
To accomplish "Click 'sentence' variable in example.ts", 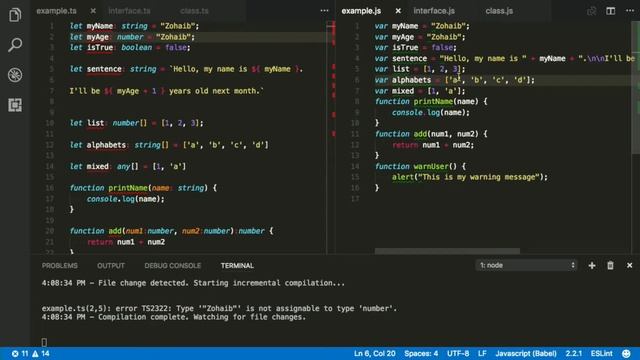I will point(104,69).
